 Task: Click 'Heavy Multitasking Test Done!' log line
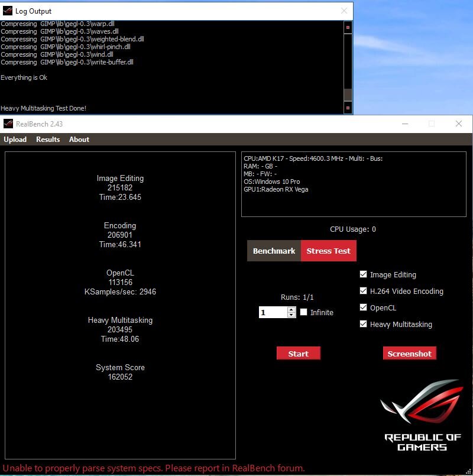(43, 108)
